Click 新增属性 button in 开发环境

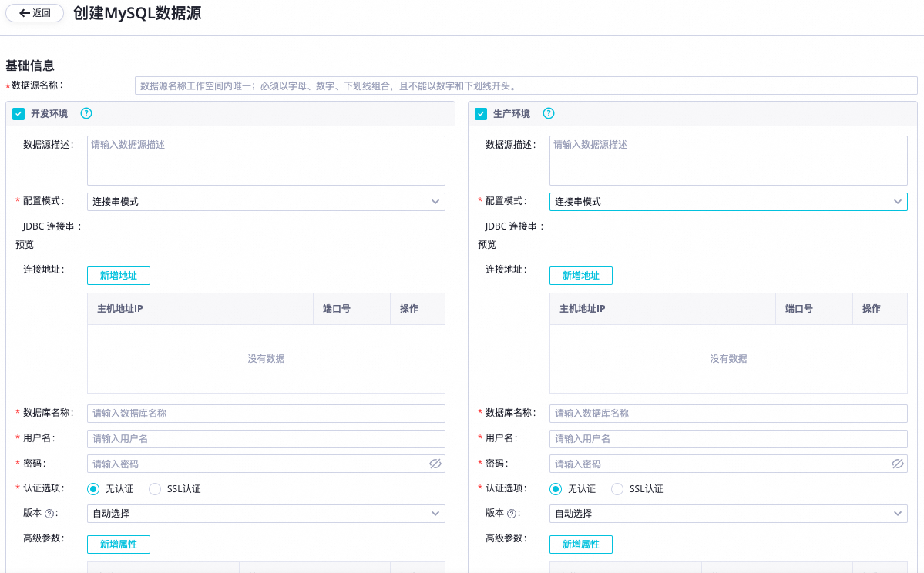coord(119,545)
